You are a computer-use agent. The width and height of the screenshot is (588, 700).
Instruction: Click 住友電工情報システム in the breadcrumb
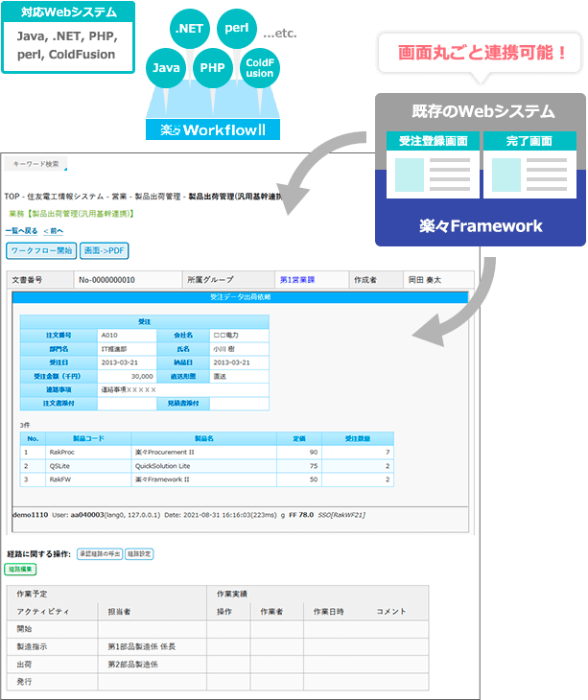[65, 197]
